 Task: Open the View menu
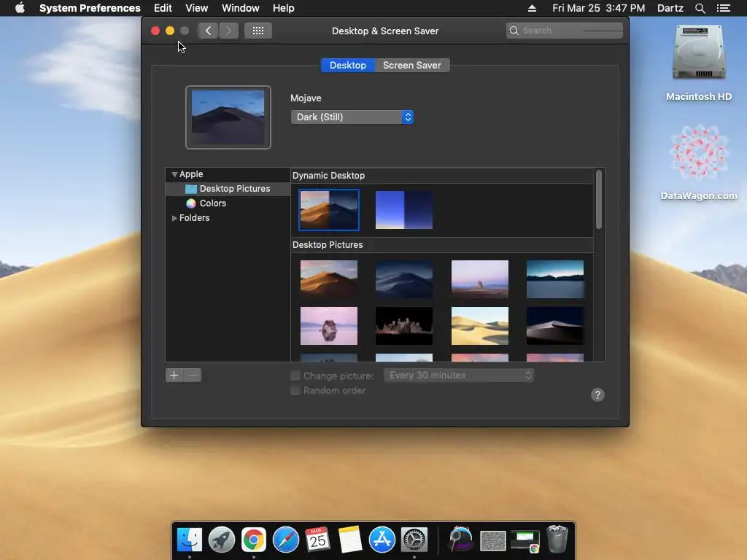point(196,8)
